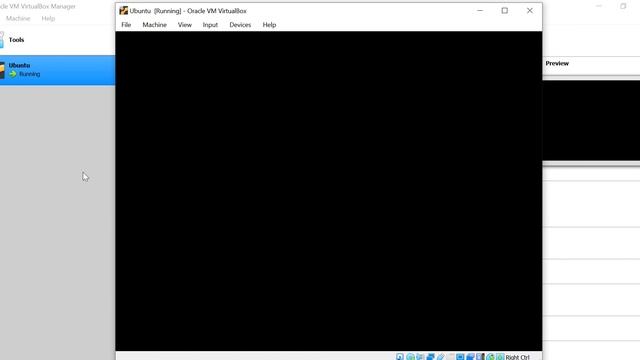Open the Machine menu in Ubuntu VM window
This screenshot has height=360, width=640.
[154, 25]
